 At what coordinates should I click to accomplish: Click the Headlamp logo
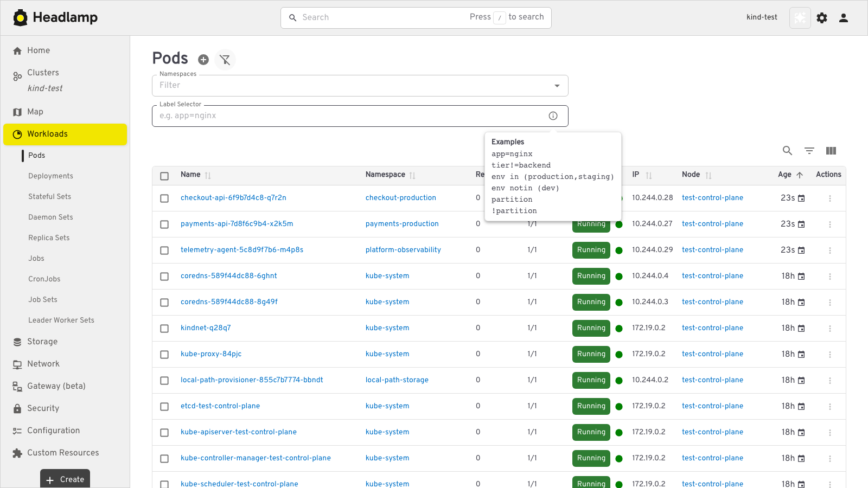click(55, 17)
